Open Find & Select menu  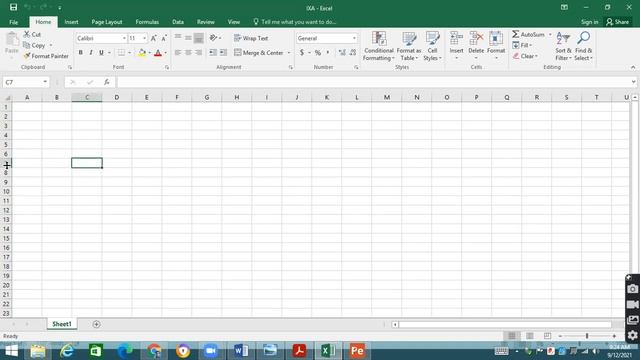click(x=583, y=46)
